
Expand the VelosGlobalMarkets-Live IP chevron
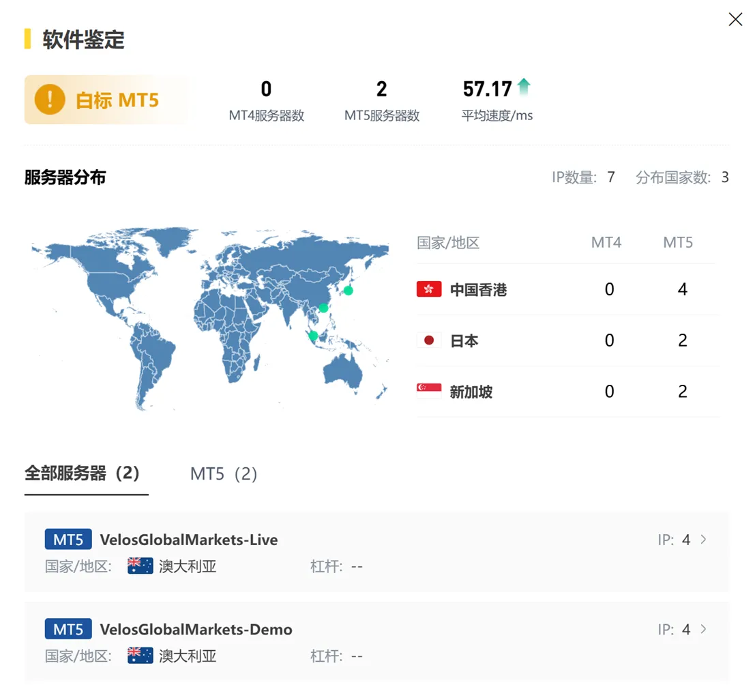click(703, 539)
